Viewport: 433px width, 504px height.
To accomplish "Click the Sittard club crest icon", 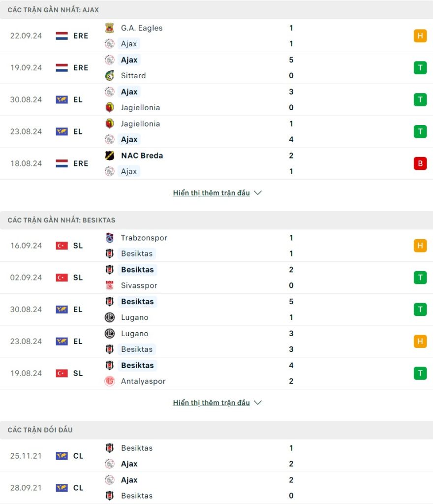I will [x=110, y=75].
